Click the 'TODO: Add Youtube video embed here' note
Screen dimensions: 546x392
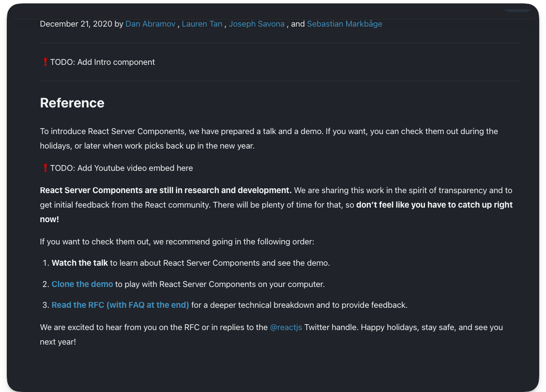(x=121, y=168)
